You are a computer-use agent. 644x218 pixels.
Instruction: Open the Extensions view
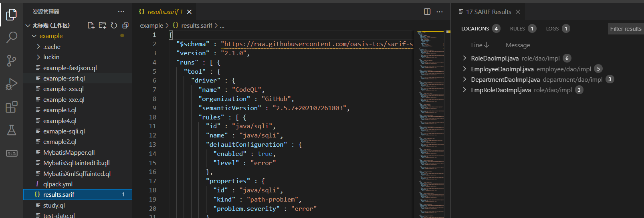12,107
